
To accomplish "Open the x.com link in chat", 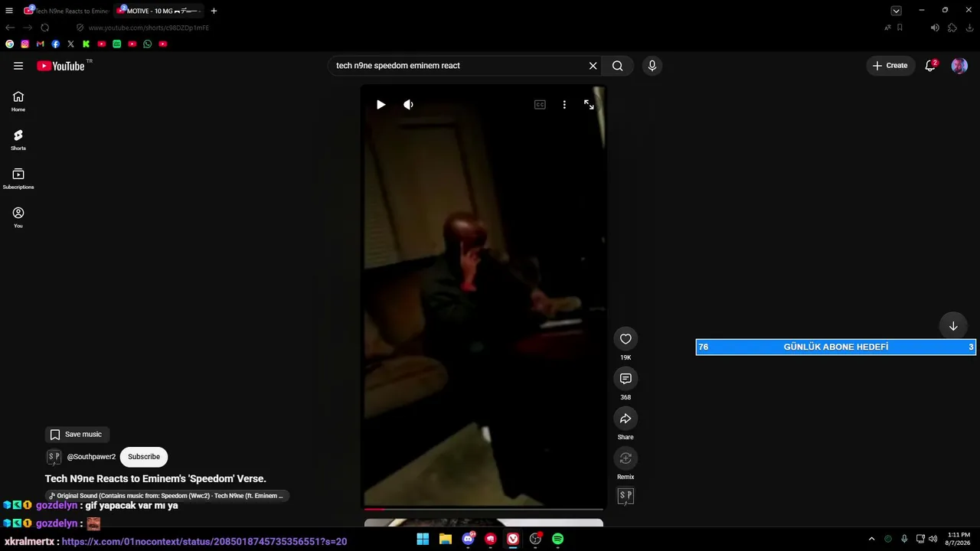I will pyautogui.click(x=204, y=542).
